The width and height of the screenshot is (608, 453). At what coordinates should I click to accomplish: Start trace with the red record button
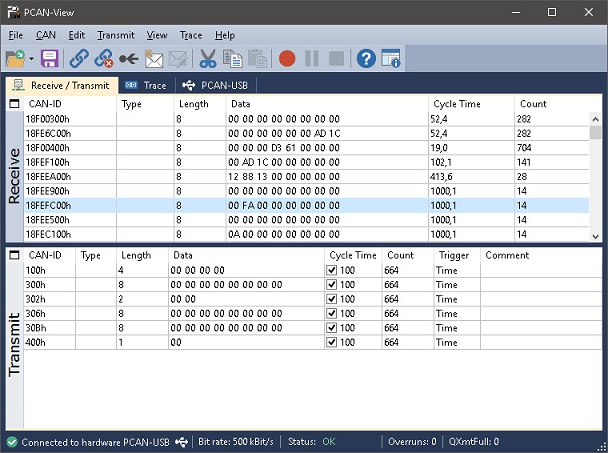tap(287, 59)
